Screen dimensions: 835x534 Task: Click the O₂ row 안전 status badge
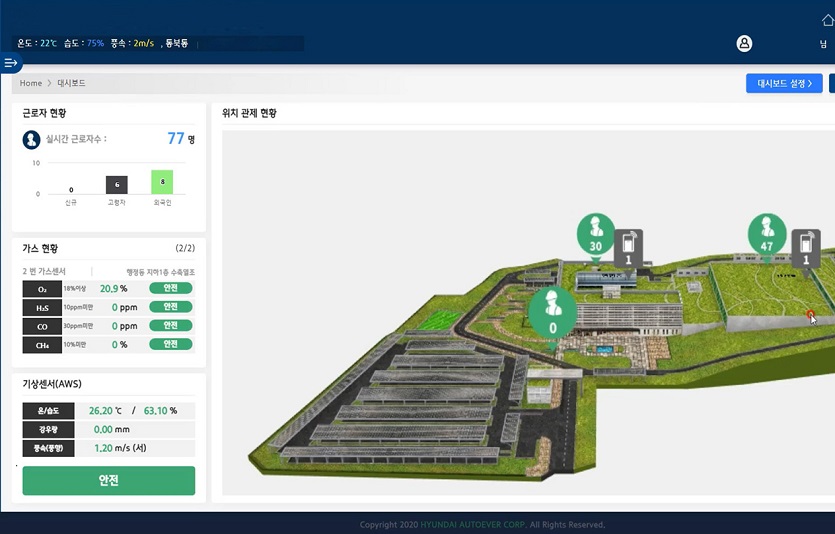(170, 288)
